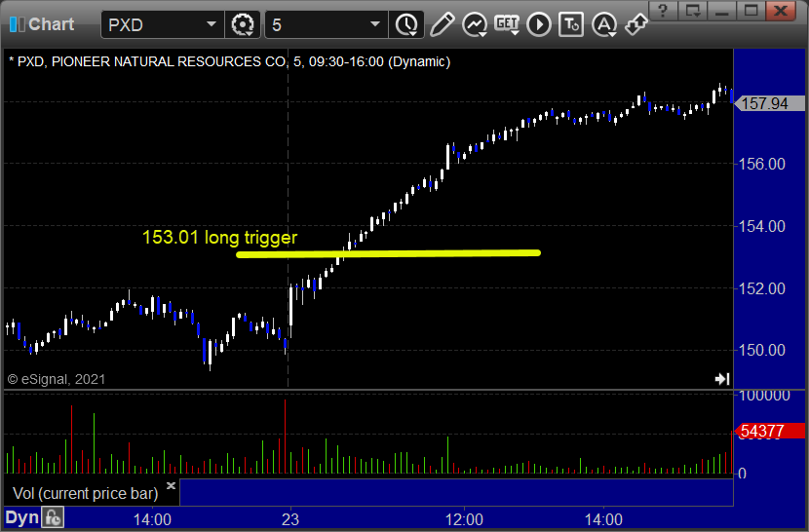This screenshot has width=809, height=532.
Task: Click the circled A alerts icon
Action: tap(603, 24)
